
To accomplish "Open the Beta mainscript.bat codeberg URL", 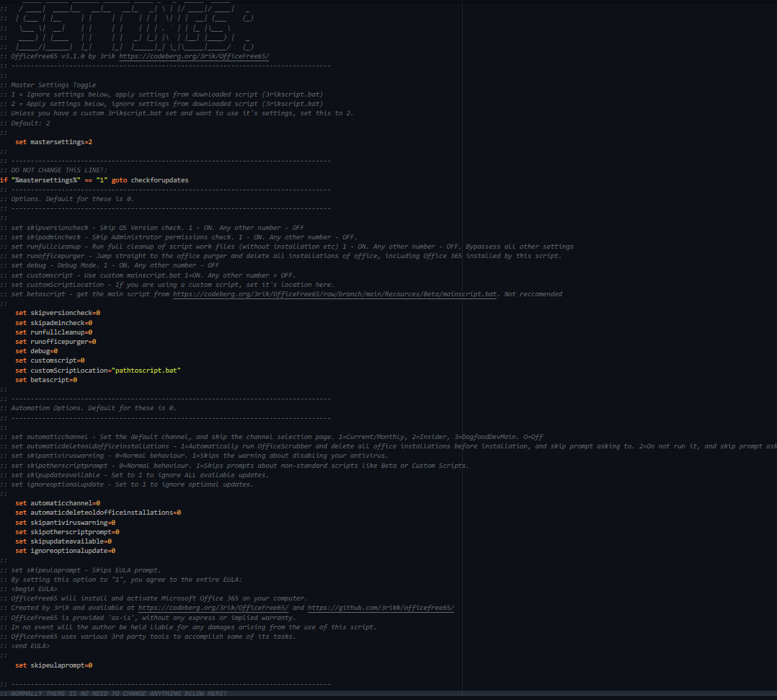I will point(334,294).
